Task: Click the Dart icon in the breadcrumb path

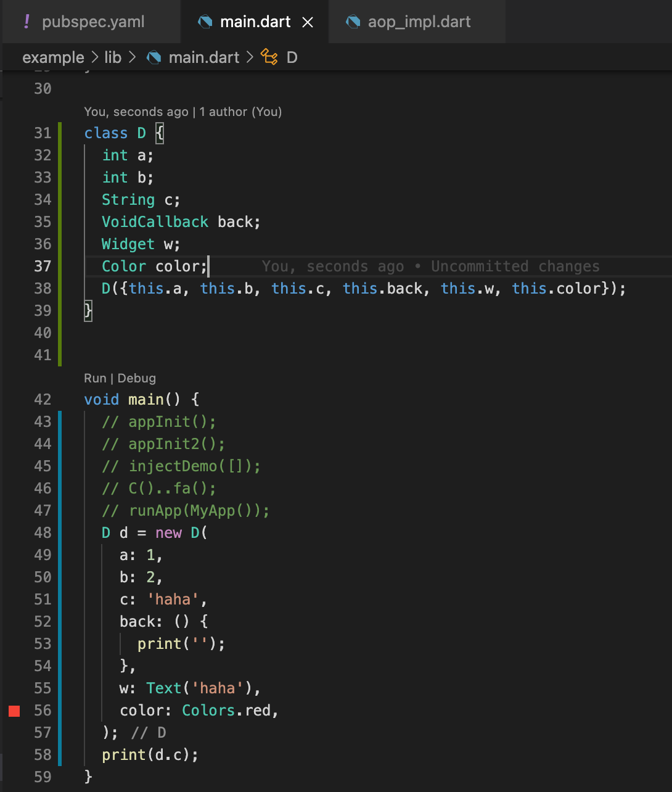Action: click(154, 57)
